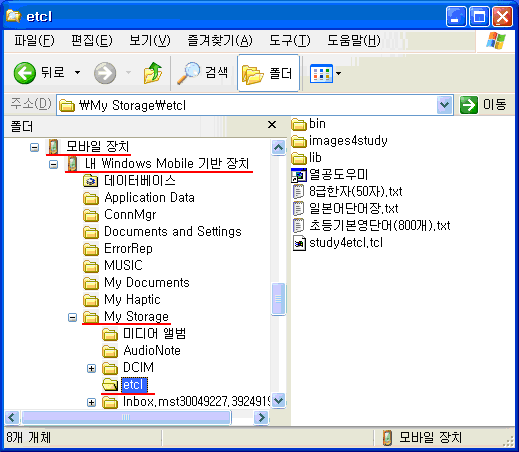Collapse the 모바일 장치 tree node
Screen dimensions: 519x452
[x=34, y=147]
